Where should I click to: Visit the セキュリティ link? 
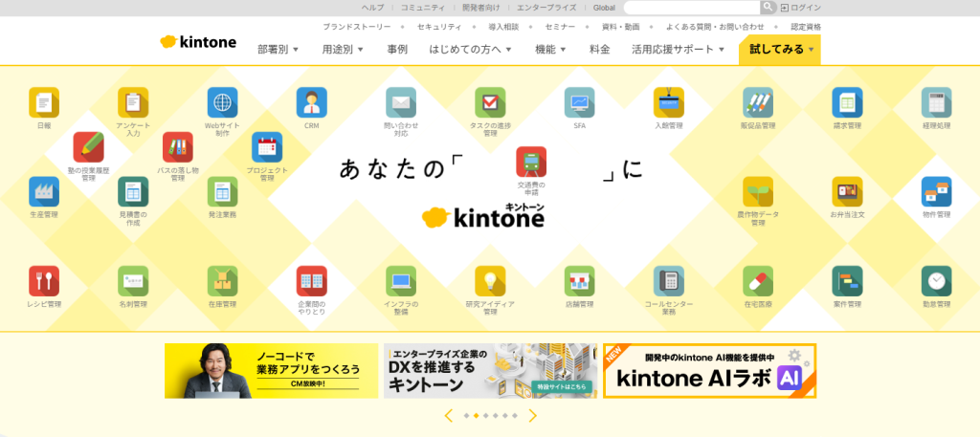pyautogui.click(x=439, y=27)
